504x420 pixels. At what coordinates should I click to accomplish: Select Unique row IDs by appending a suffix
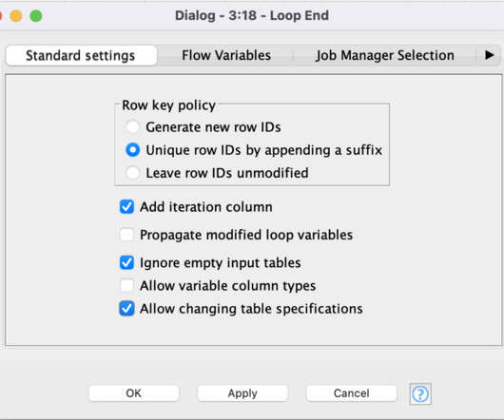(132, 150)
